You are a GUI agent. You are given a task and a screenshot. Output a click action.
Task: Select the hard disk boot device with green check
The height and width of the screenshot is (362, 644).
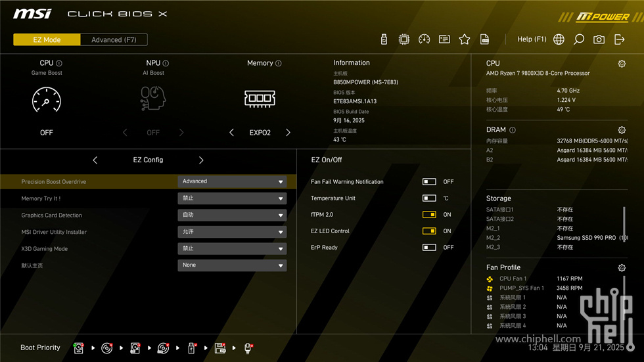(78, 348)
